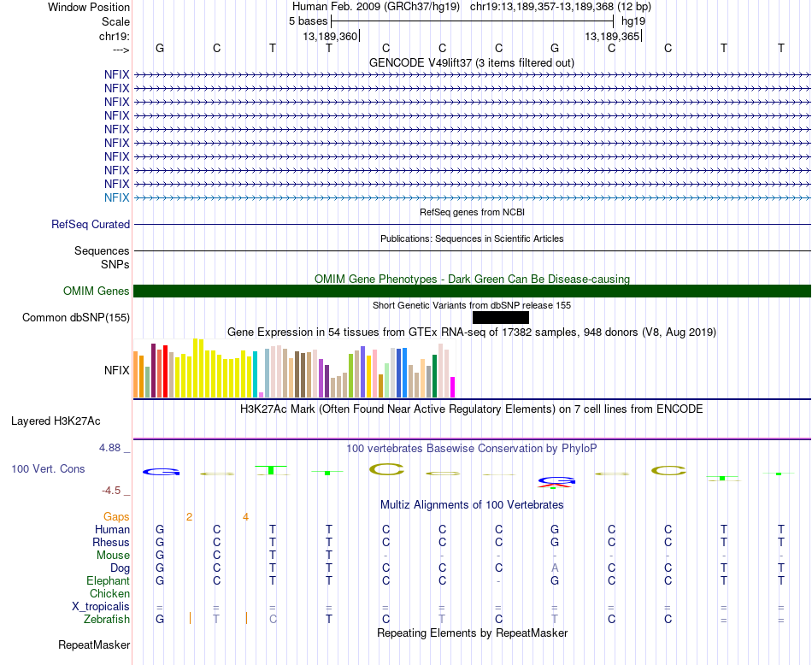Open the Layered H3K27Ac track label
Screen dimensions: 812x665
tap(56, 421)
